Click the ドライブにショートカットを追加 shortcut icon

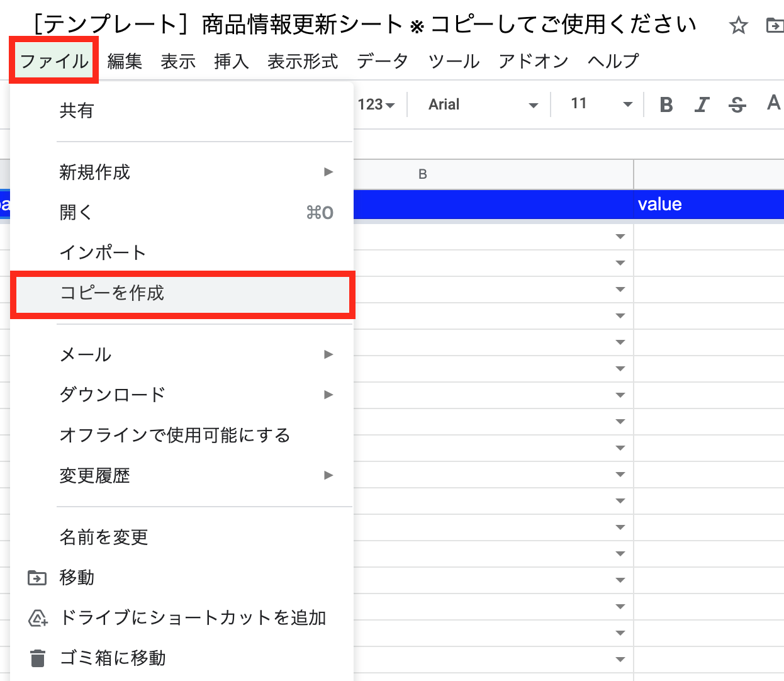pos(38,618)
